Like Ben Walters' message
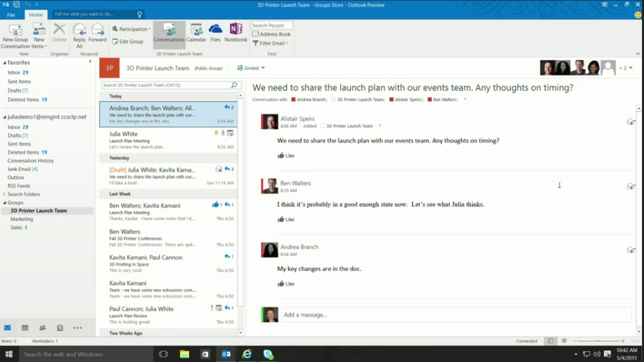644x362 pixels. pyautogui.click(x=286, y=220)
